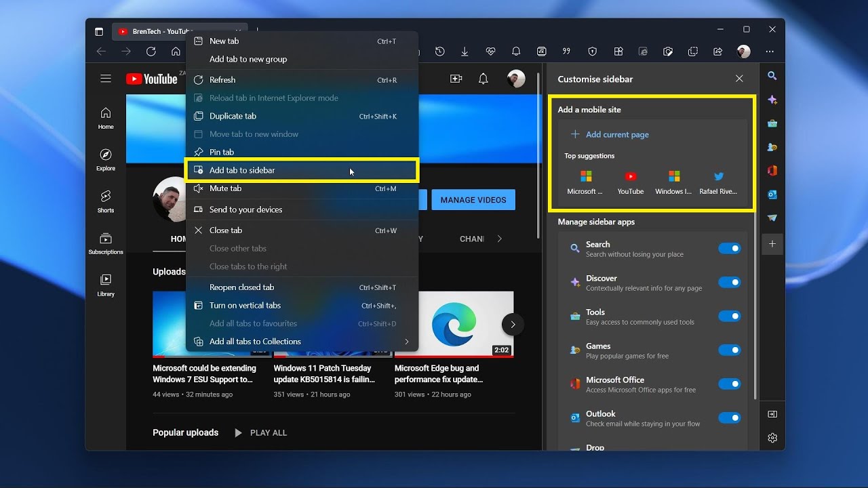The image size is (868, 488).
Task: Open the Extensions toolbar icon
Action: coord(618,52)
